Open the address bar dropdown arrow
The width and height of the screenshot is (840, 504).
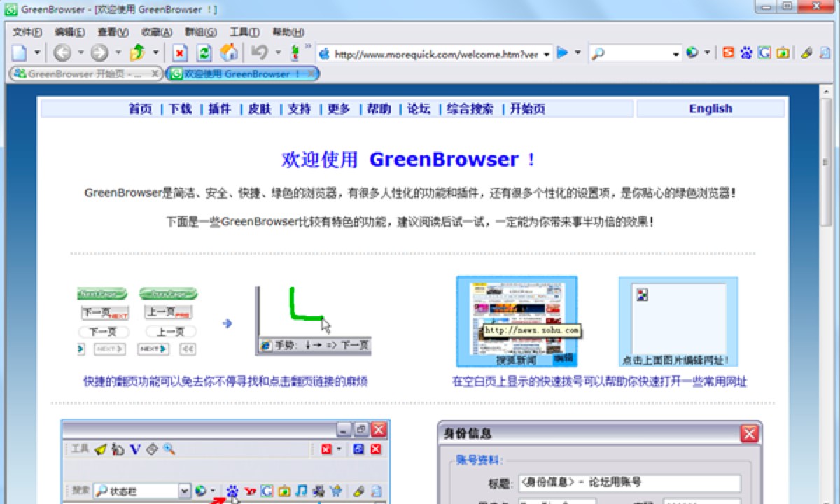pos(548,54)
